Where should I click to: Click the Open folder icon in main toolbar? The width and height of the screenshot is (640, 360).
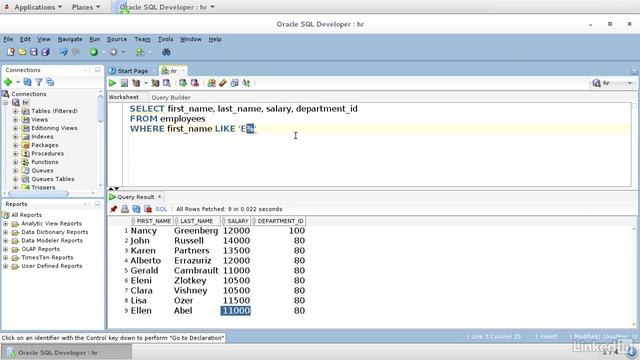22,52
